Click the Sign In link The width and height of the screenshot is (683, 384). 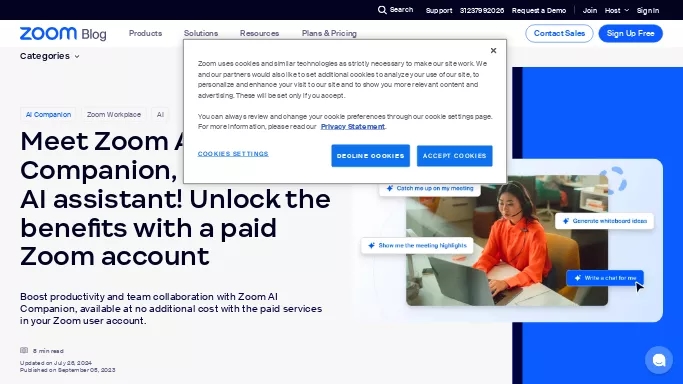[648, 10]
